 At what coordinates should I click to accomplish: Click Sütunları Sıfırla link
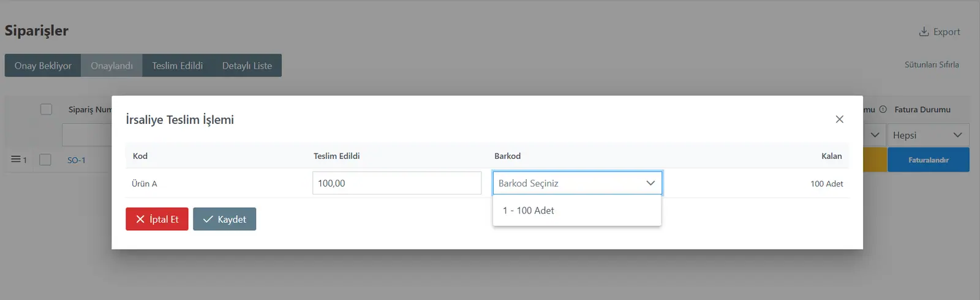(x=932, y=64)
